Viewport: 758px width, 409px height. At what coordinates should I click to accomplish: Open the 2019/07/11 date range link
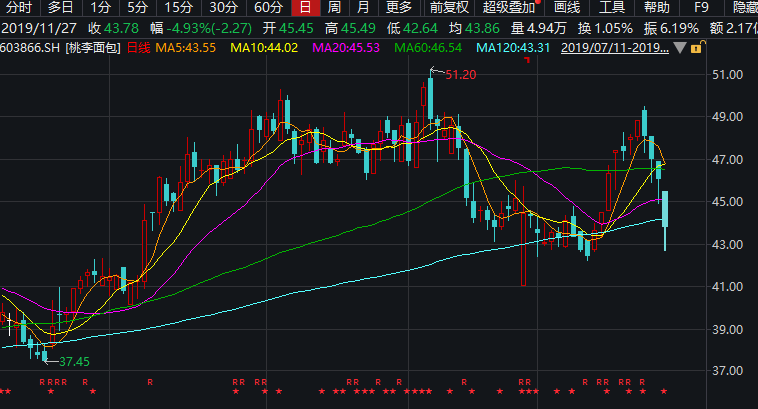[x=615, y=47]
